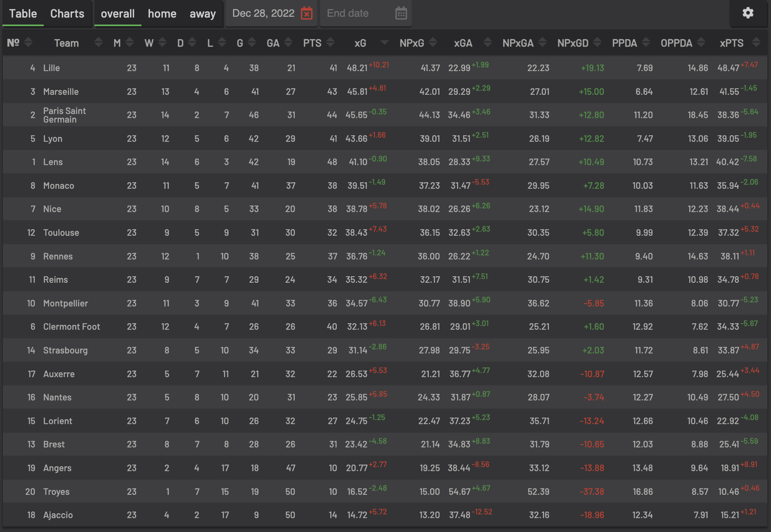
Task: Click Lens PTS value 48
Action: click(332, 162)
